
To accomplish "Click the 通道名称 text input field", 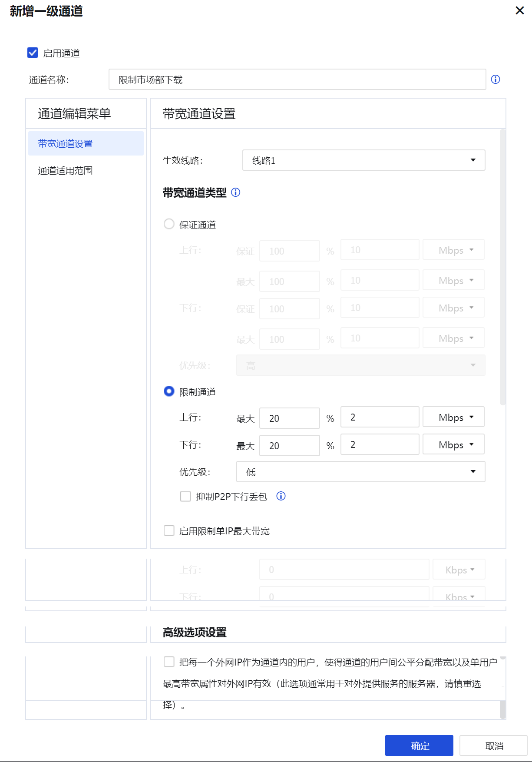I will click(x=297, y=80).
